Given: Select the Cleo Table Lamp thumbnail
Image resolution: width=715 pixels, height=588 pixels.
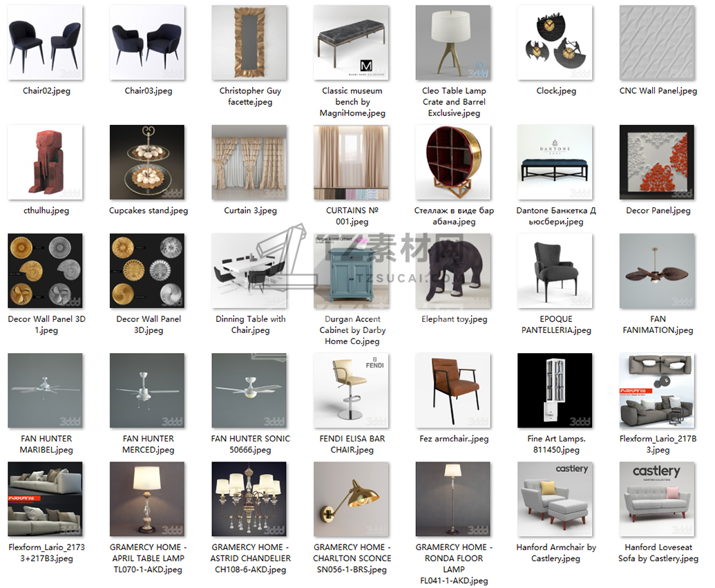Looking at the screenshot, I should coord(452,42).
